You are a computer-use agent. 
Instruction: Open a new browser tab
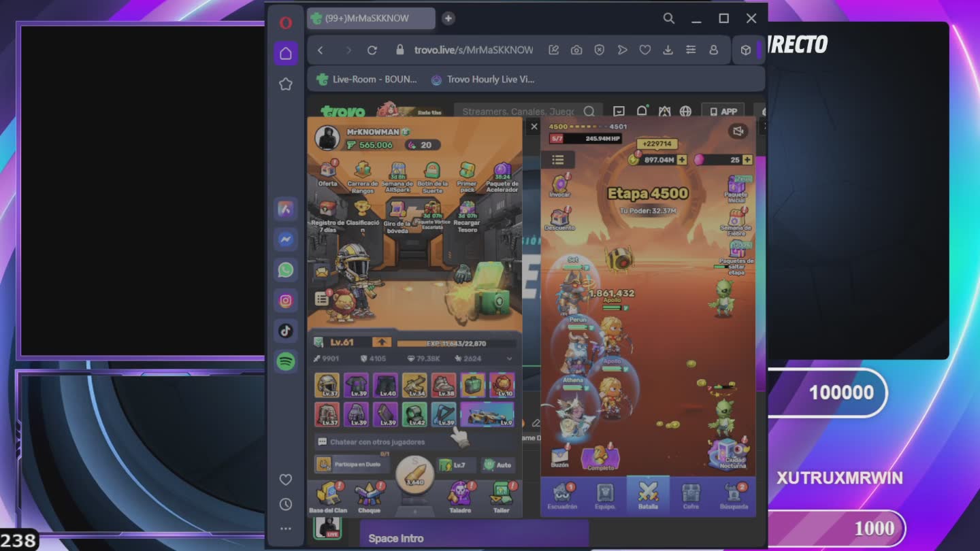coord(448,18)
